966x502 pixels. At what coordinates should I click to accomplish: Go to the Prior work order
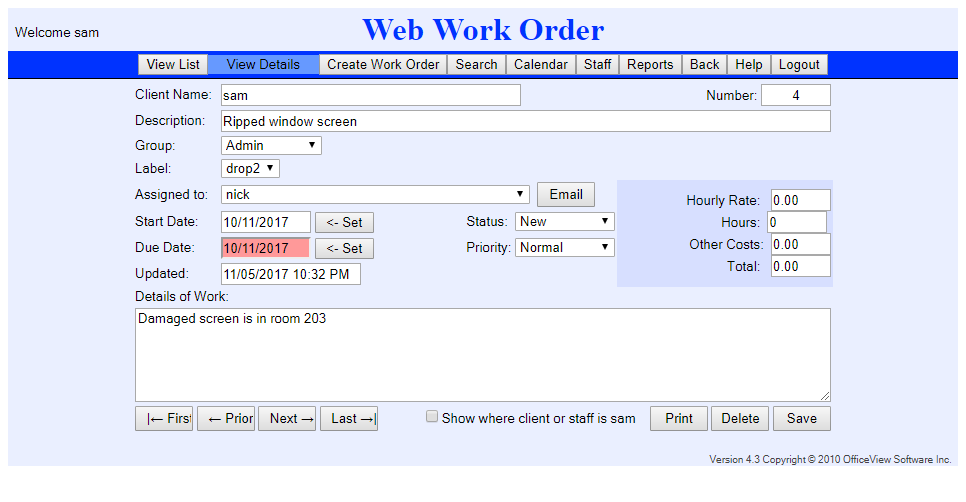(226, 419)
